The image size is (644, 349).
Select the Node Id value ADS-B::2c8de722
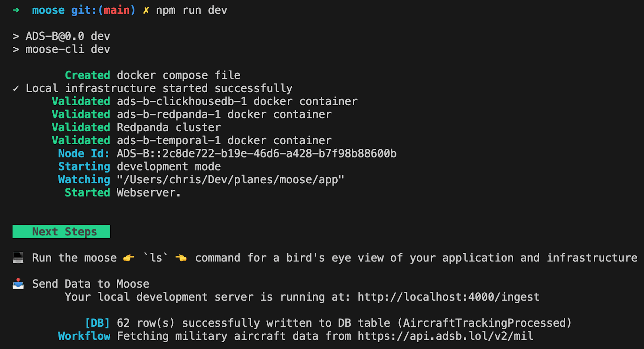256,154
